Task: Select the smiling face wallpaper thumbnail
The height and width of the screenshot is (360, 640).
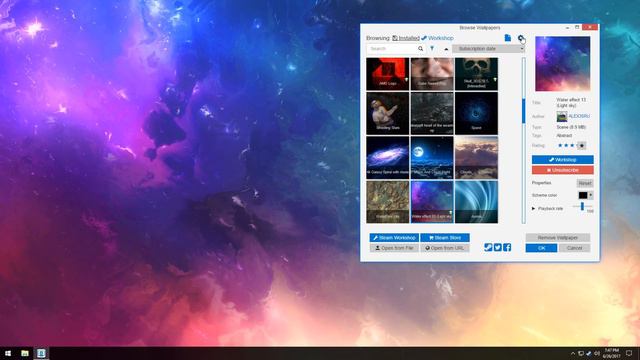Action: tap(432, 74)
